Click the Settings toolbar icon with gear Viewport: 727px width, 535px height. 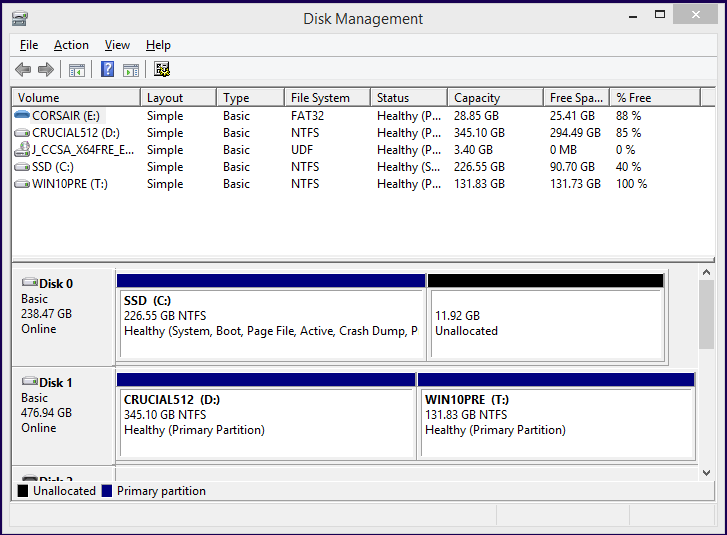pyautogui.click(x=162, y=70)
